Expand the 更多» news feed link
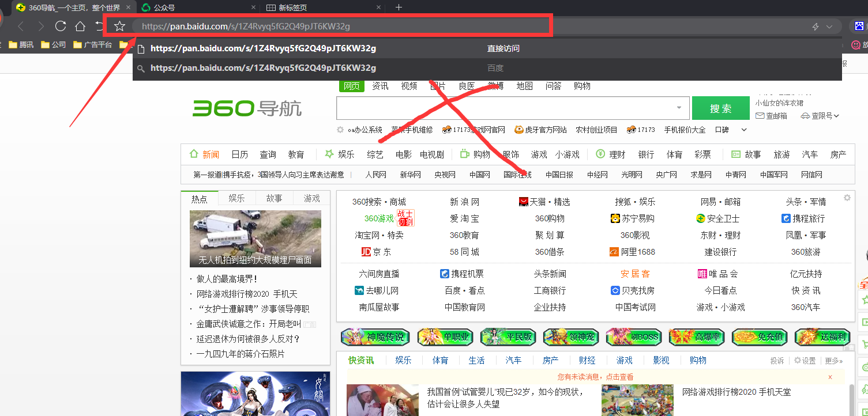 [x=833, y=361]
